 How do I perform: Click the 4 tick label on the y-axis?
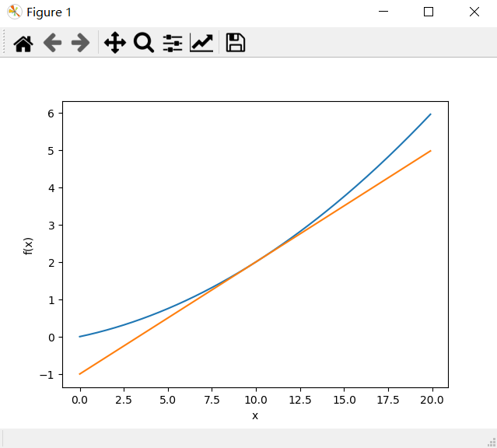(51, 188)
